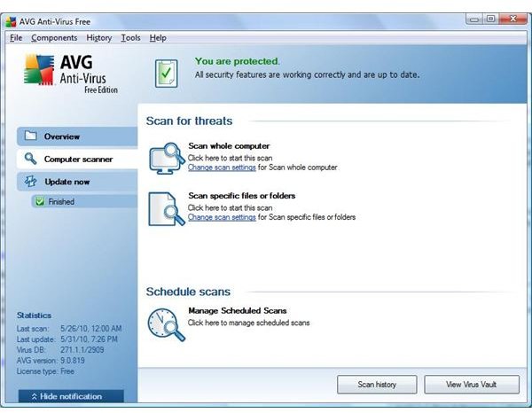Open View Virus Vault
This screenshot has width=532, height=413.
[472, 384]
